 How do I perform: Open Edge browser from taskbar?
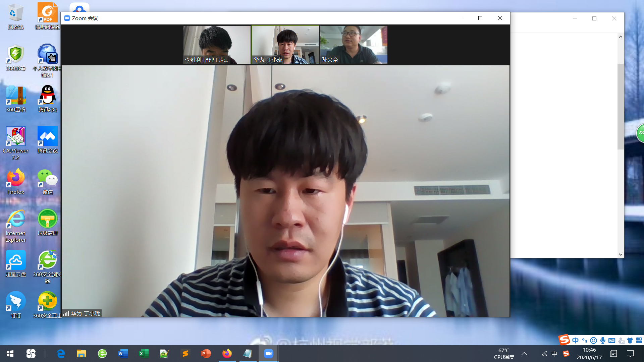61,354
